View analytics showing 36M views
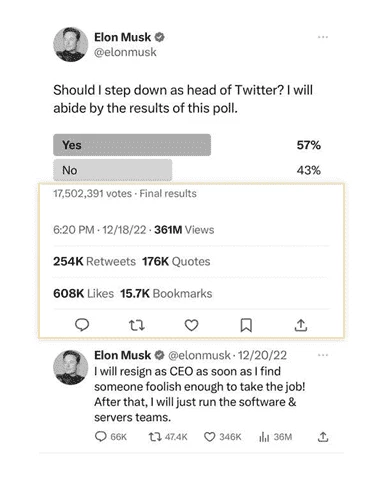This screenshot has width=383, height=480. click(275, 437)
